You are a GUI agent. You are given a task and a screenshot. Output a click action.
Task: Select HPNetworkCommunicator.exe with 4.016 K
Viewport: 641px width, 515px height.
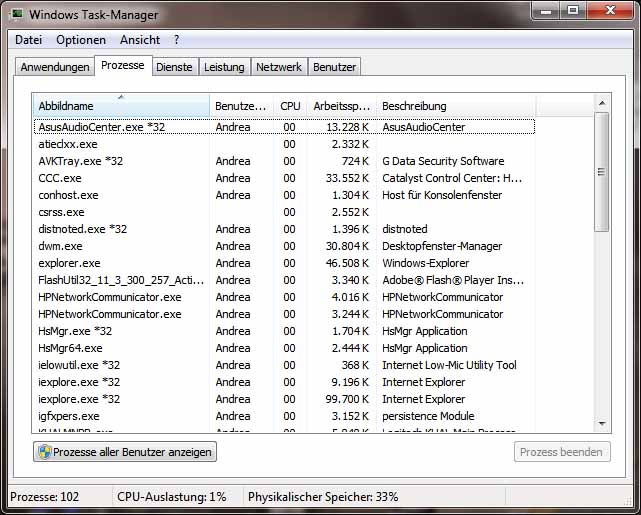pos(284,297)
